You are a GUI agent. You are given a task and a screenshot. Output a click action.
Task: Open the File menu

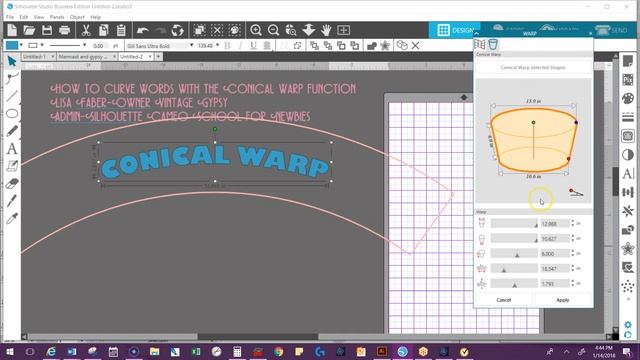tap(10, 17)
